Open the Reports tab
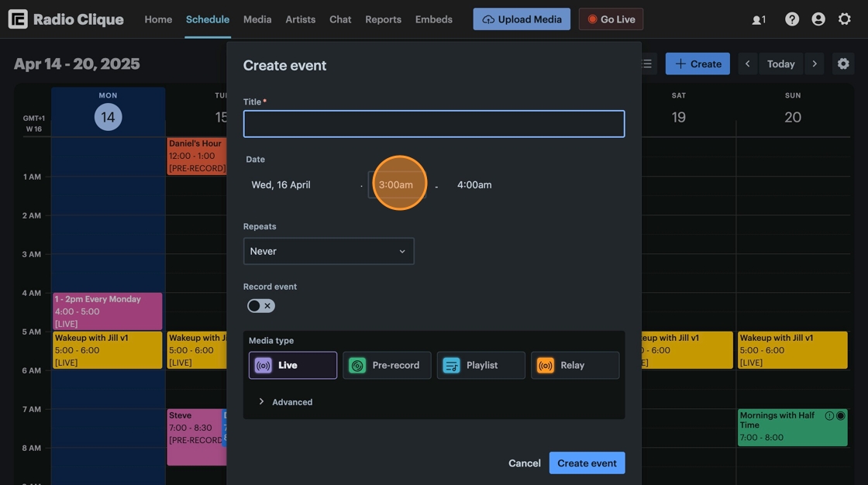The image size is (868, 485). tap(383, 19)
